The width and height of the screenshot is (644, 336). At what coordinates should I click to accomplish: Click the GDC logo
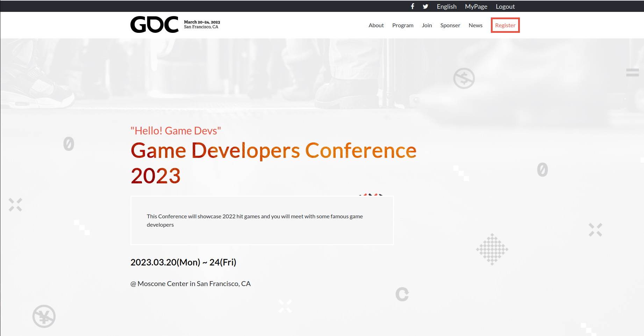click(x=155, y=25)
